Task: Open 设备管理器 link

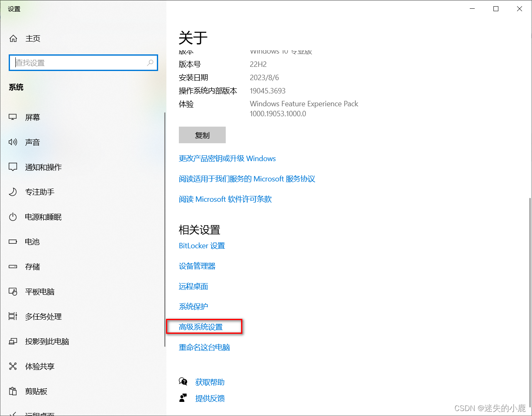Action: tap(197, 266)
